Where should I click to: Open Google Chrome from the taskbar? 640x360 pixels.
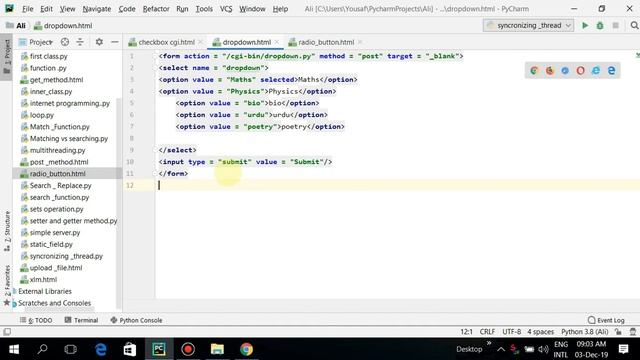246,349
